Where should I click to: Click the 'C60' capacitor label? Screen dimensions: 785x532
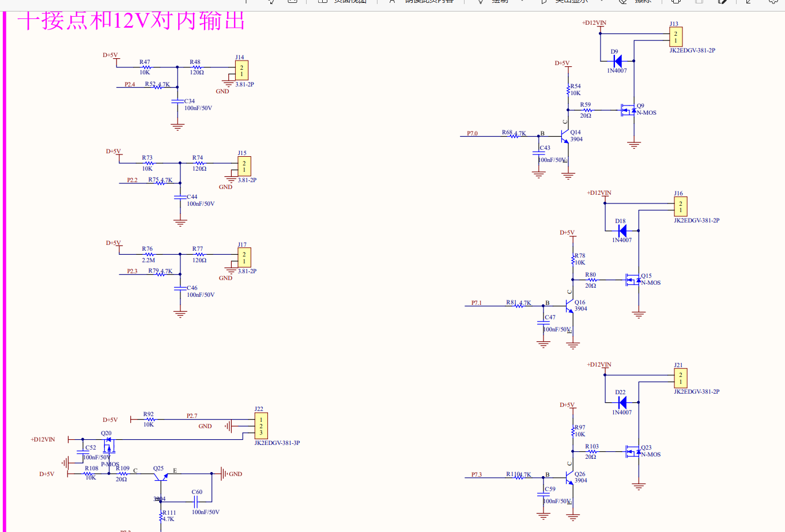(197, 492)
